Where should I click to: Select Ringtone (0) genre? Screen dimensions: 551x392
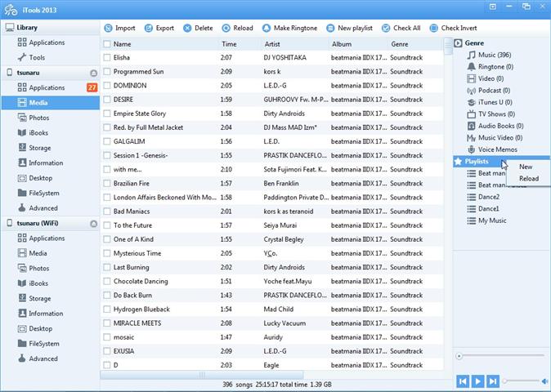point(491,67)
